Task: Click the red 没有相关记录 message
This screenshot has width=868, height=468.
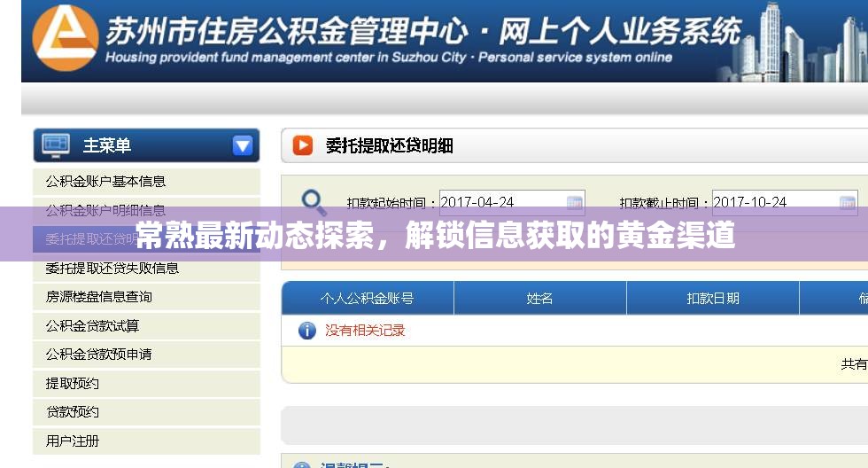Action: click(365, 331)
